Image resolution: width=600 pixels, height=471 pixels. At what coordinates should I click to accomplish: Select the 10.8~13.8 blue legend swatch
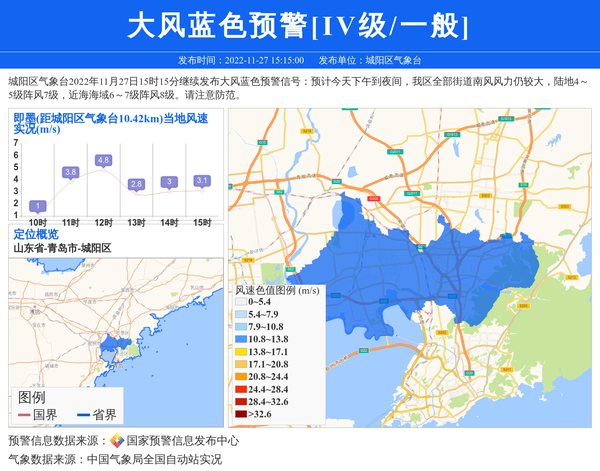point(241,339)
